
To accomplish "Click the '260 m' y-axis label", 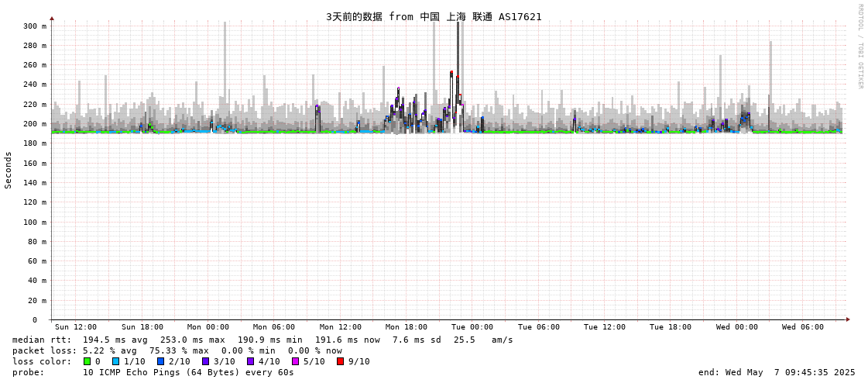I will click(x=35, y=65).
